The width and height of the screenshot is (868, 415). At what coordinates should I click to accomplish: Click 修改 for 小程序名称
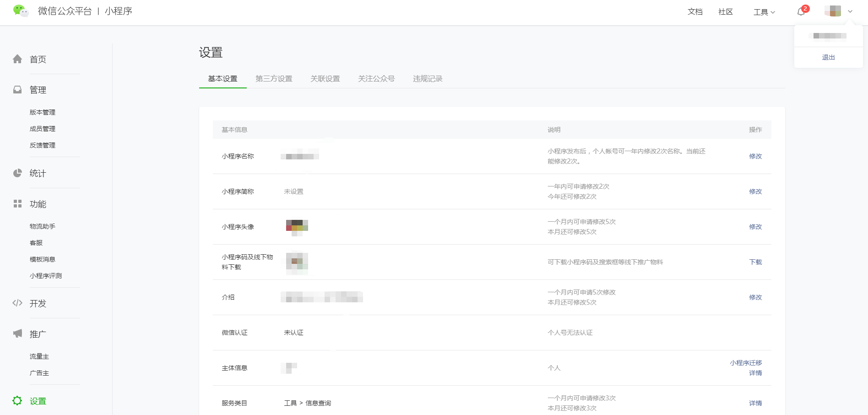click(x=755, y=156)
